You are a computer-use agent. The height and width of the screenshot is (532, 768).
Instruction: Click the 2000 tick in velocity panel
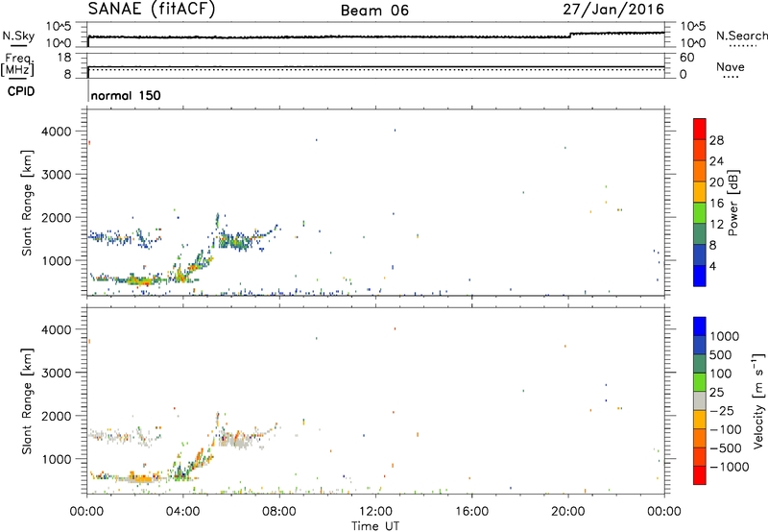(x=57, y=416)
